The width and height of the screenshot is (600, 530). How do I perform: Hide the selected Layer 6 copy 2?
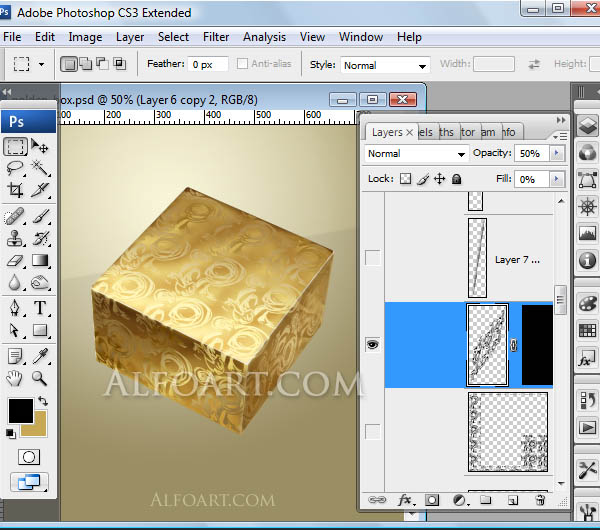[372, 345]
